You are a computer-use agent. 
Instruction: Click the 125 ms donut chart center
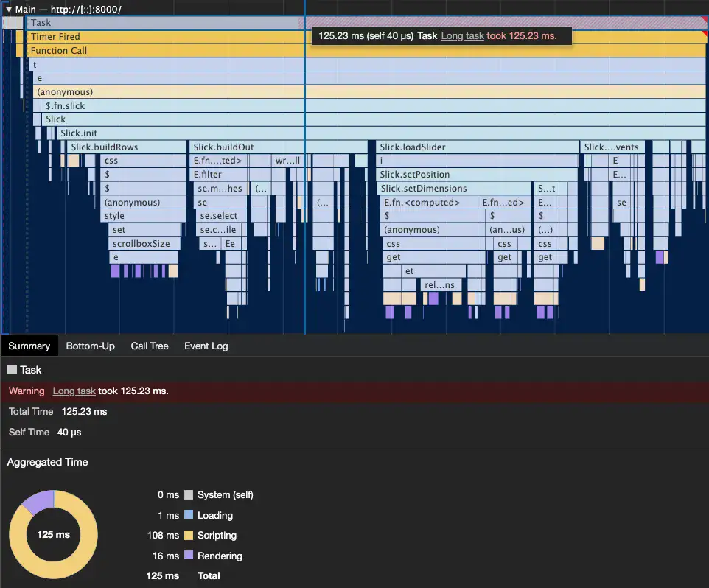pyautogui.click(x=53, y=535)
